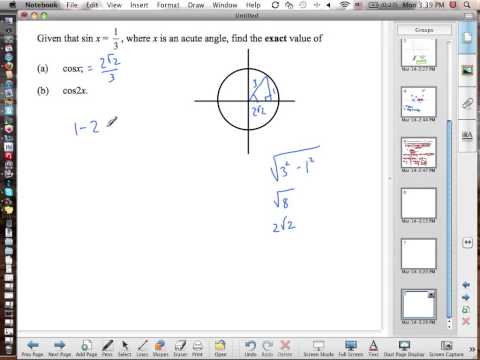This screenshot has width=480, height=360.
Task: Open the Draw menu
Action: (196, 5)
